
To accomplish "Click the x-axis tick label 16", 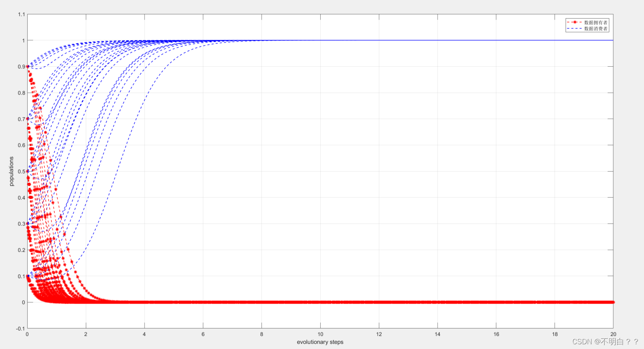I will pos(496,334).
